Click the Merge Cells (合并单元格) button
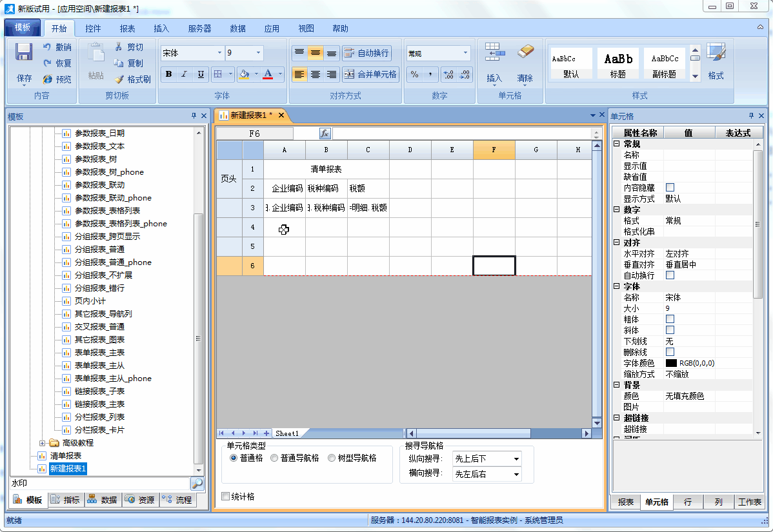The height and width of the screenshot is (532, 773). point(370,74)
